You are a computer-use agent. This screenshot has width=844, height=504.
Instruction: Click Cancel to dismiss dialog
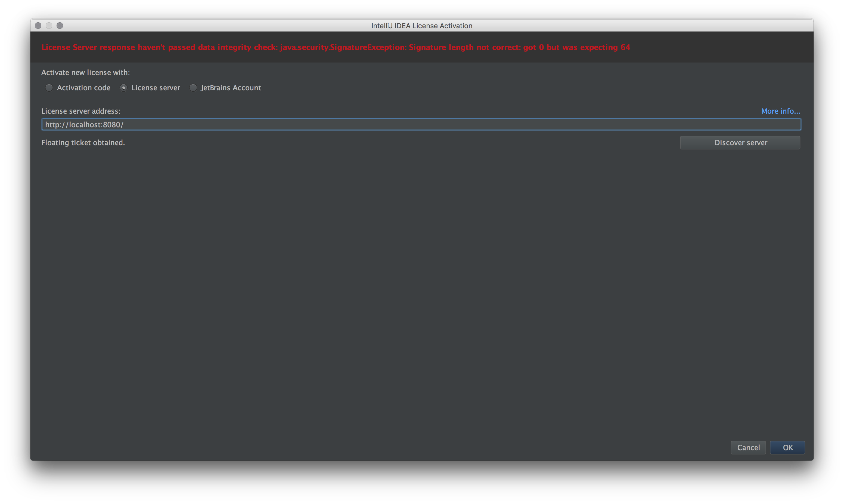pos(748,447)
